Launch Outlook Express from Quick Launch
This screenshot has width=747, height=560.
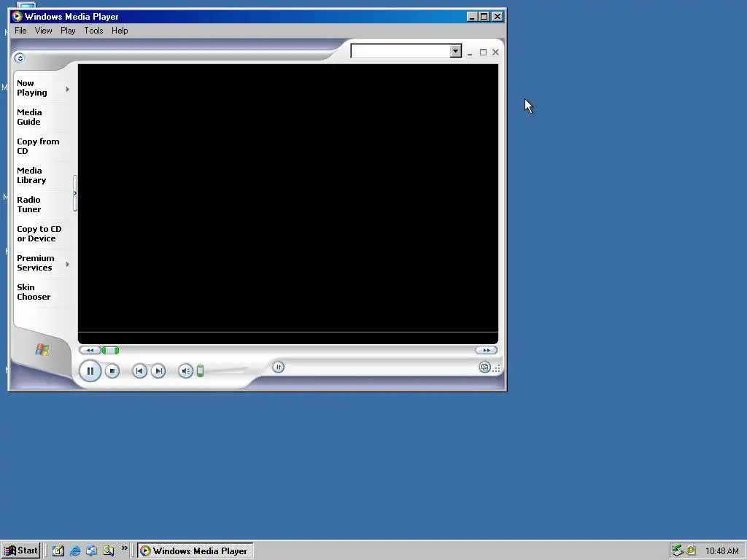pos(91,551)
